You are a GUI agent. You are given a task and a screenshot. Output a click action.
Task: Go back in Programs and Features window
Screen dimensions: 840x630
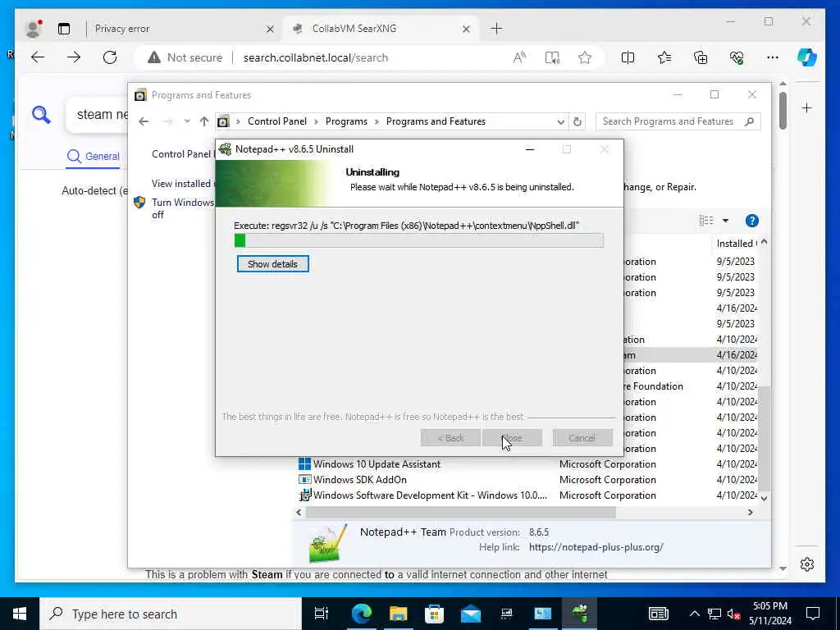[144, 121]
